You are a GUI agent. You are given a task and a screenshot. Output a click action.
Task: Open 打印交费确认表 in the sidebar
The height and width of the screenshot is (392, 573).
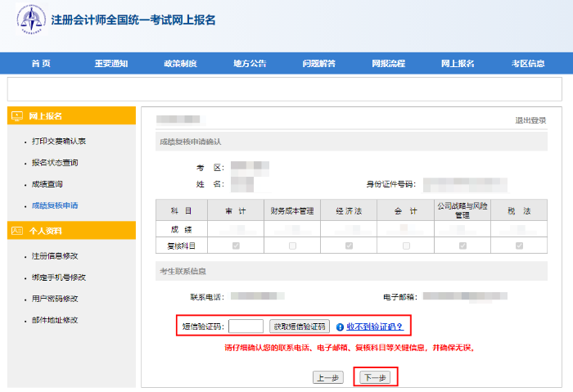pyautogui.click(x=59, y=142)
